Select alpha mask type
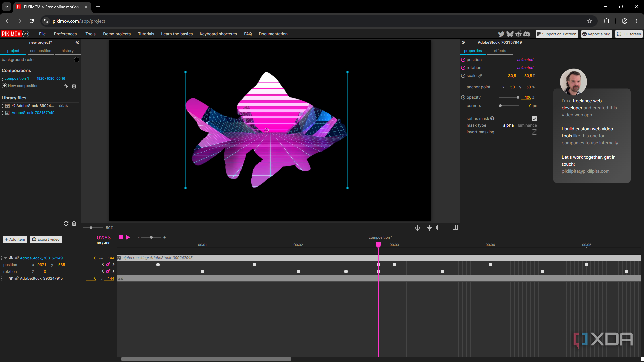This screenshot has width=644, height=362. coord(508,125)
